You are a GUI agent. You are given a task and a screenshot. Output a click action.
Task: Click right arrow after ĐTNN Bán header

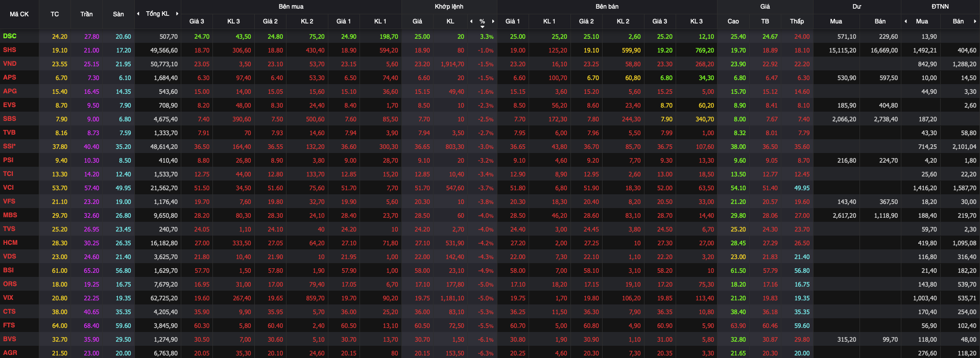(x=975, y=21)
